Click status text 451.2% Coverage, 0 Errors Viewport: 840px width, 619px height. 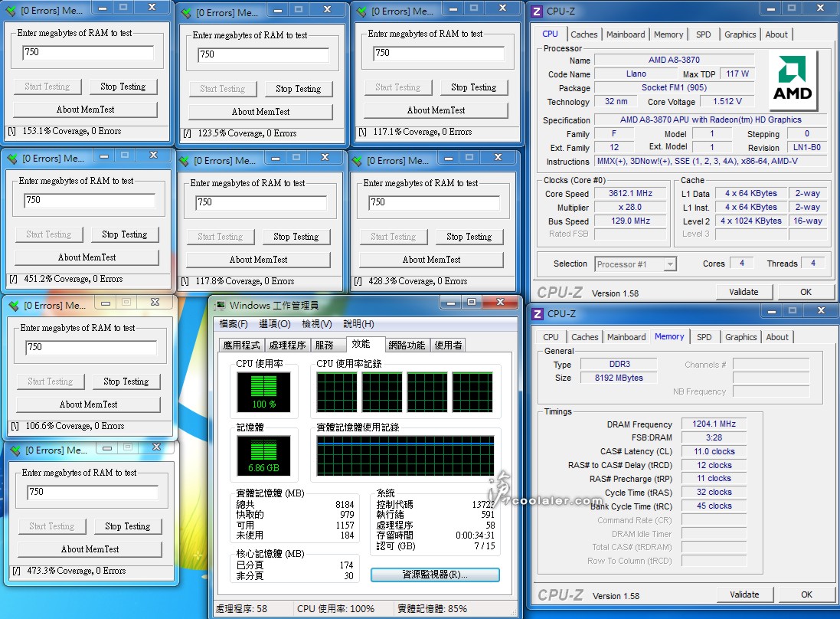coord(74,279)
